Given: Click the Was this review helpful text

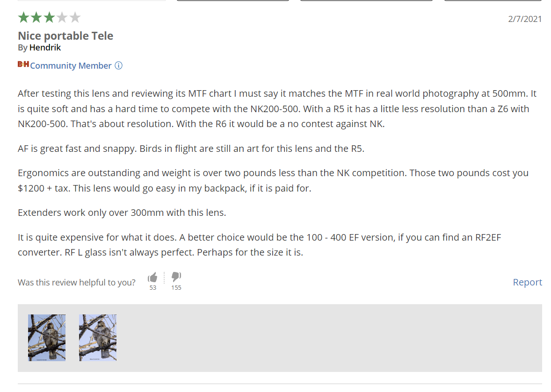Looking at the screenshot, I should (77, 283).
